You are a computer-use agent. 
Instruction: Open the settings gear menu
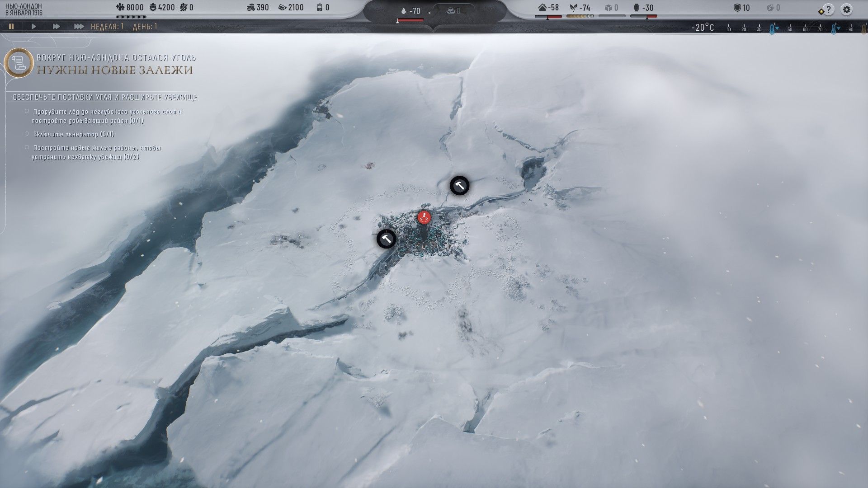click(x=846, y=9)
